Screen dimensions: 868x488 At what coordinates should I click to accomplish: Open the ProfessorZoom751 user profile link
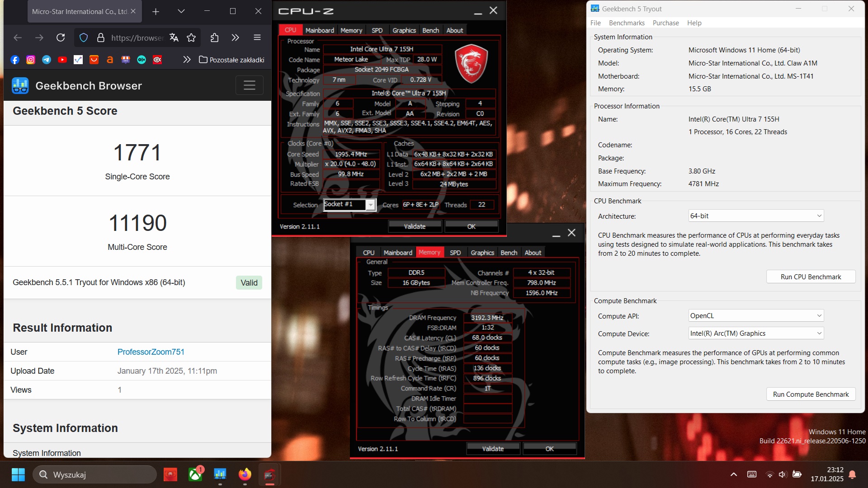[x=151, y=352]
